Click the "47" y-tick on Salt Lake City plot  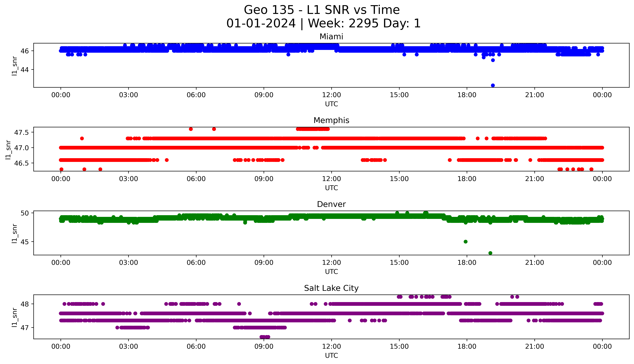[x=25, y=328]
